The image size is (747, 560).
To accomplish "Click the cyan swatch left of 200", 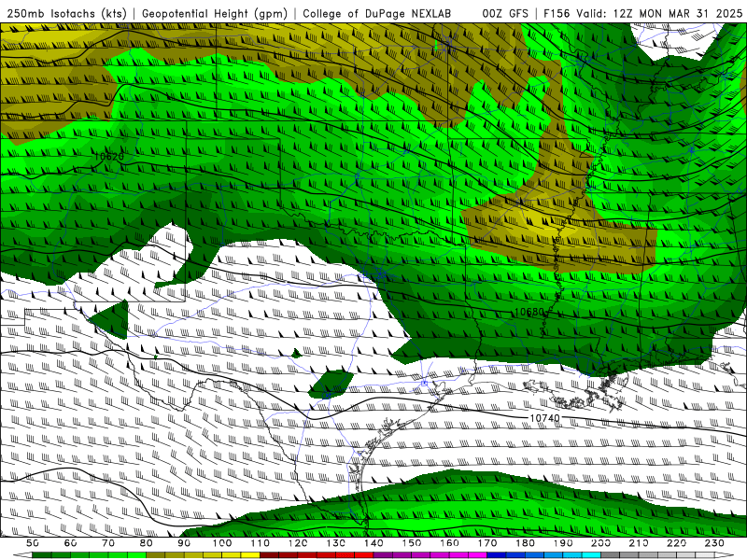I will point(591,555).
